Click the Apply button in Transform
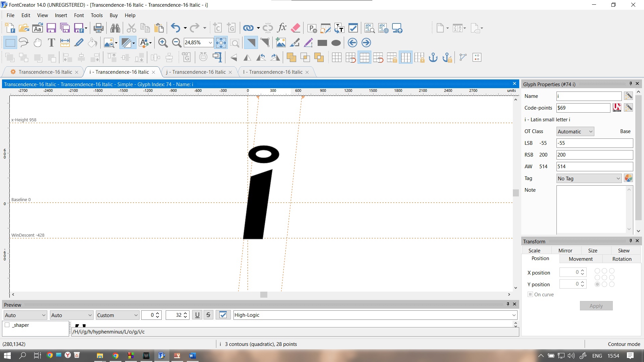 pos(596,306)
